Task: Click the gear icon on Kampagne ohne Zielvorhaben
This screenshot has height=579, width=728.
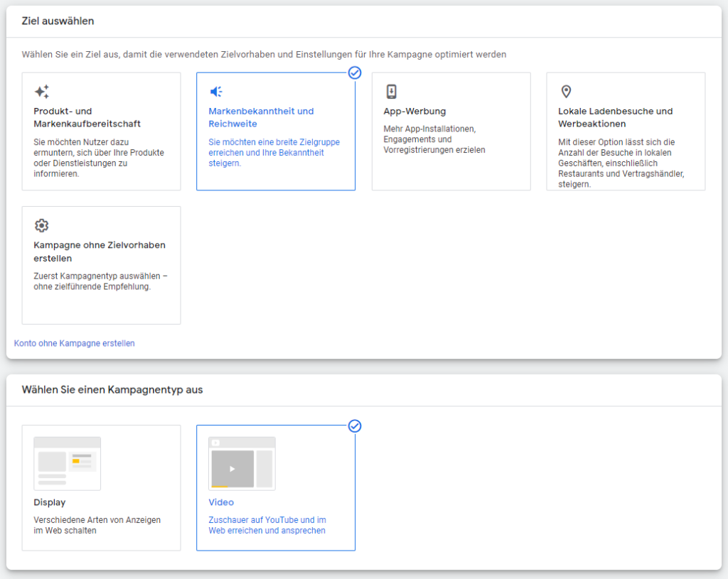Action: click(41, 225)
